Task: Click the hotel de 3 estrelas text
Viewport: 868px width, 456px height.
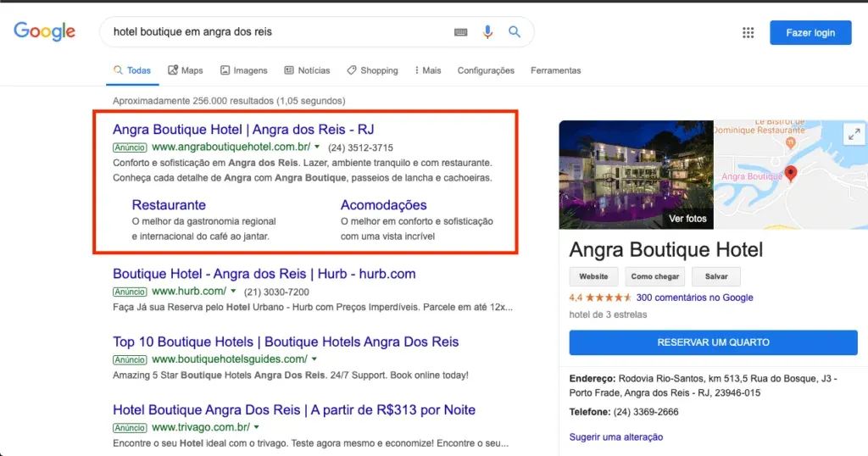Action: tap(608, 315)
